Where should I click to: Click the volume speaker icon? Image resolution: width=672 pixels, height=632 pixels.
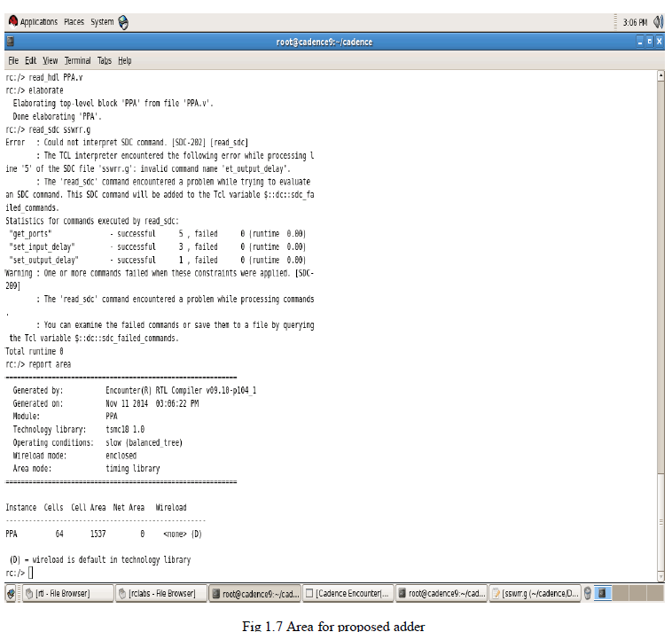click(660, 22)
